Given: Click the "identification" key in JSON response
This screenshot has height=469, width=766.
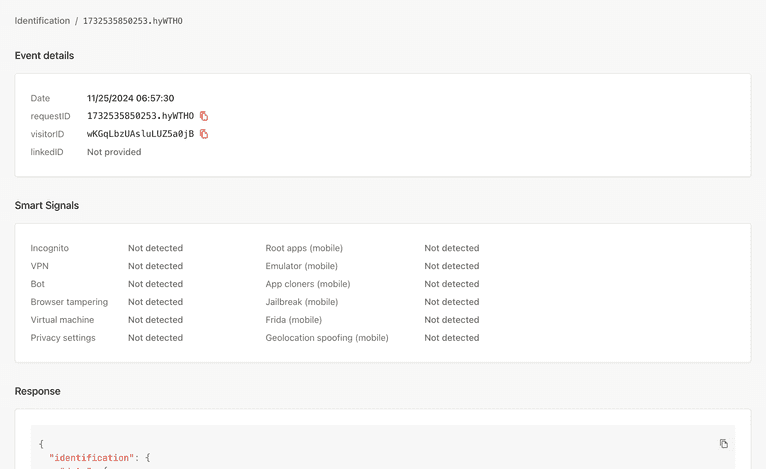Looking at the screenshot, I should (x=90, y=458).
